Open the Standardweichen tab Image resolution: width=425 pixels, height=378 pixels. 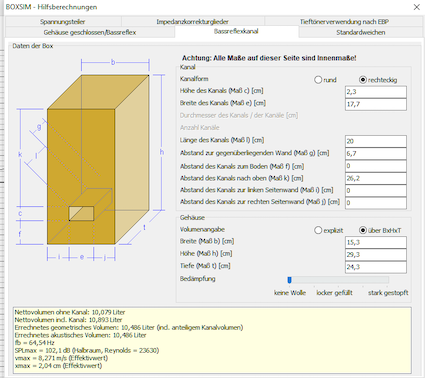[361, 32]
